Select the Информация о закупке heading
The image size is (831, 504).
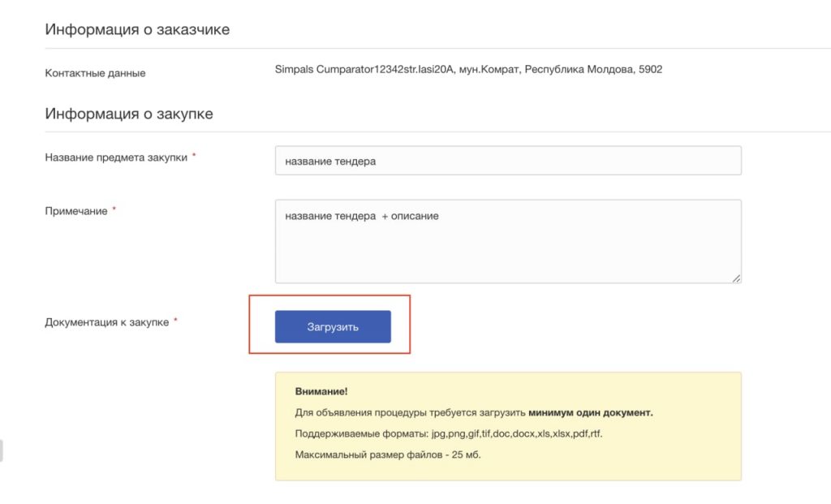click(x=129, y=114)
